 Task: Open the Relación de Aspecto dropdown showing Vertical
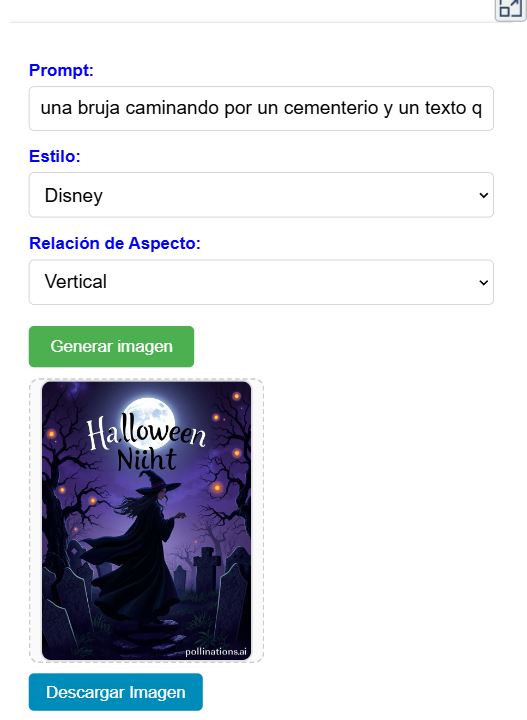(261, 282)
